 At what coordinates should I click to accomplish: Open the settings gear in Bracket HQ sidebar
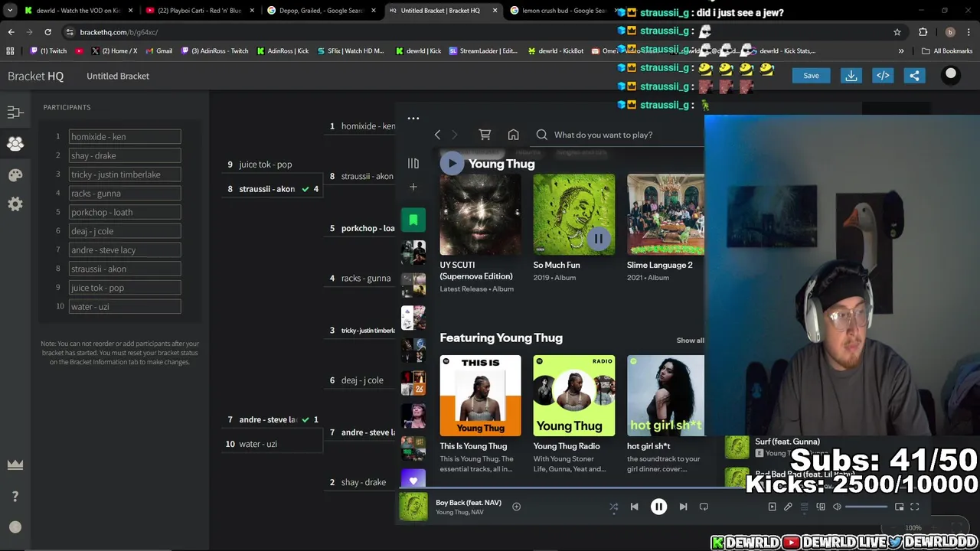click(x=15, y=204)
